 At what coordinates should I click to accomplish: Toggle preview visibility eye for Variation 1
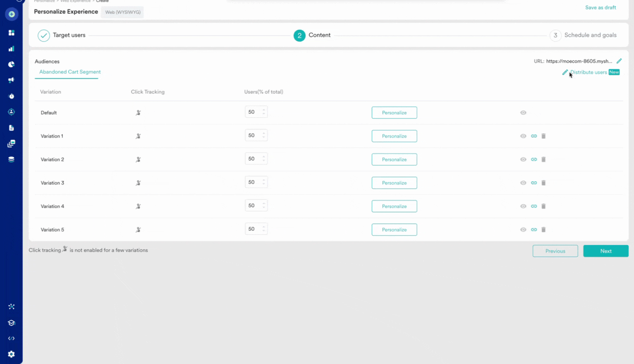pyautogui.click(x=523, y=136)
